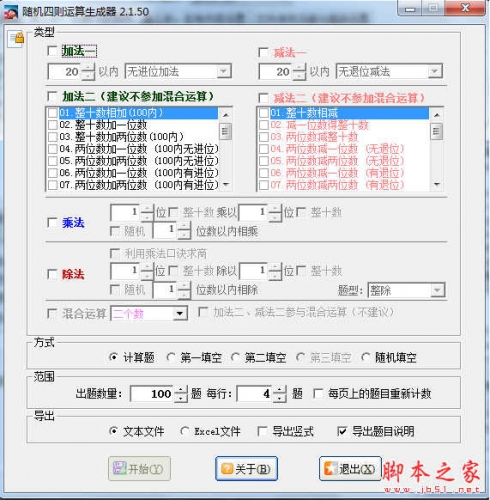Enable the 加法二 checkbox
The width and height of the screenshot is (490, 500).
pyautogui.click(x=52, y=97)
